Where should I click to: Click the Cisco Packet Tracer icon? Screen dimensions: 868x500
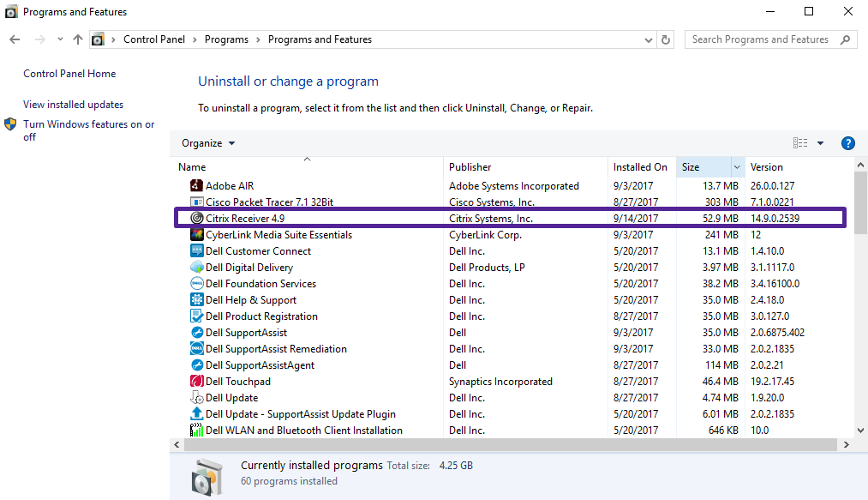[196, 202]
